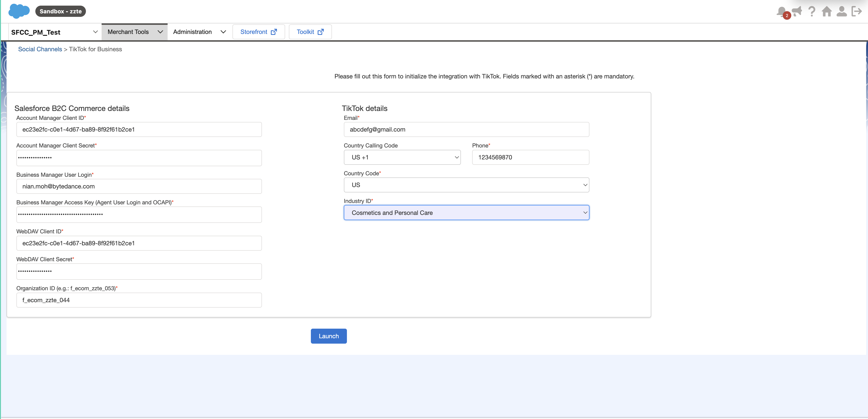Open the announcements megaphone icon
The height and width of the screenshot is (419, 868).
pyautogui.click(x=797, y=11)
